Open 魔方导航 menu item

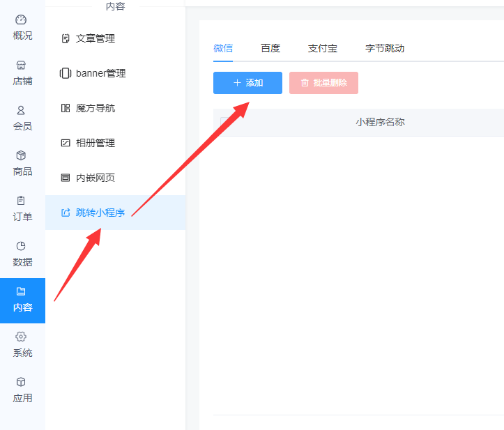click(x=116, y=108)
